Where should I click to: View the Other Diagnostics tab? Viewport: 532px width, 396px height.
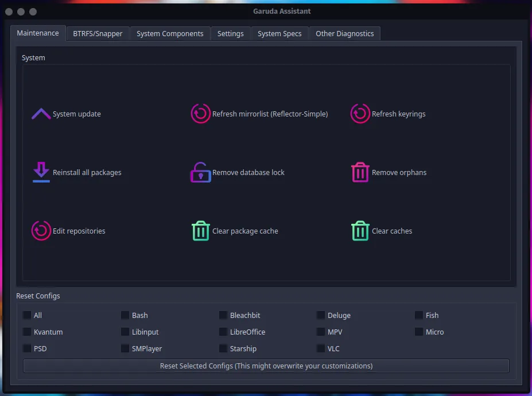coord(344,33)
